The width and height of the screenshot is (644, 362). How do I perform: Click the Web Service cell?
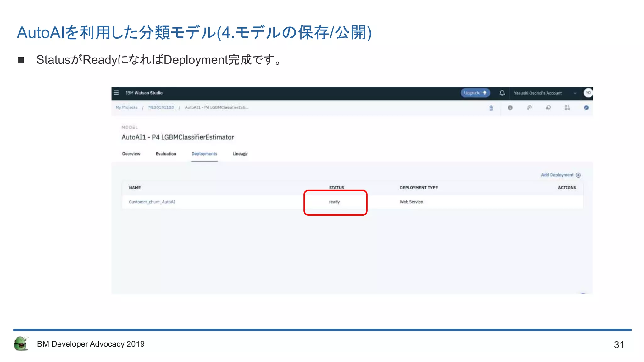coord(411,202)
